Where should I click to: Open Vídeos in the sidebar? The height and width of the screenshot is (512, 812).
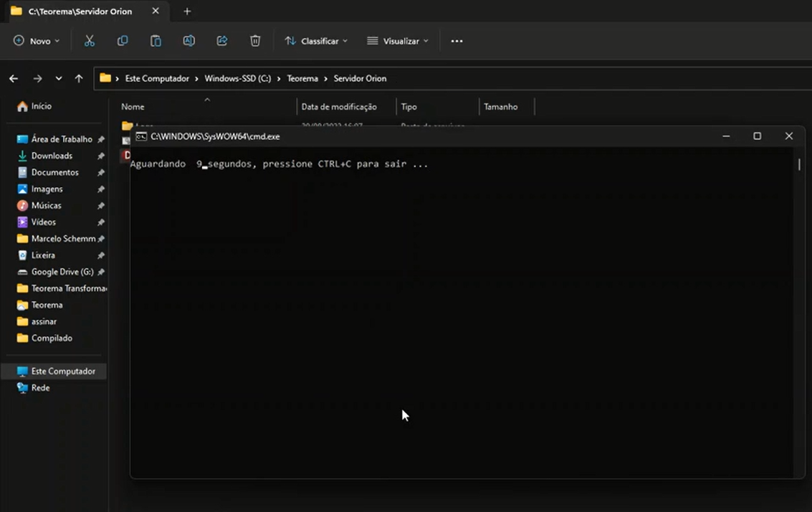(44, 222)
